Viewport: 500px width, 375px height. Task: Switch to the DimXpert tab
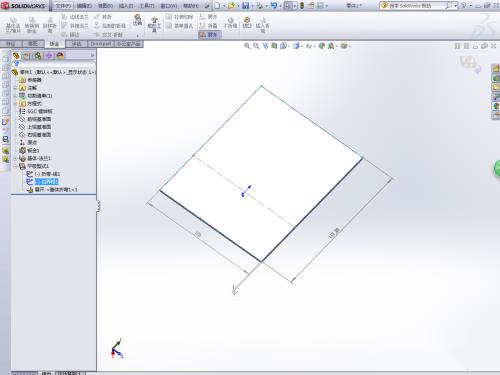[100, 44]
